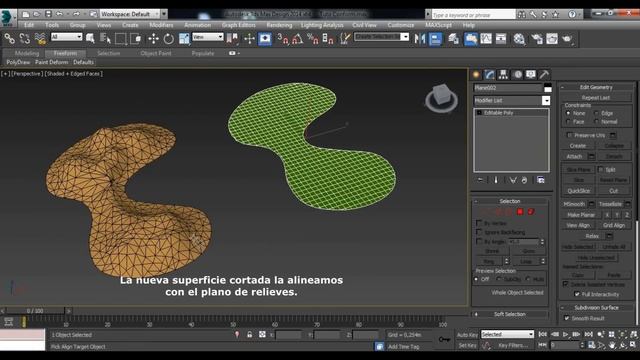Image resolution: width=640 pixels, height=360 pixels.
Task: Click Configure Modifier Sets icon
Action: click(x=540, y=180)
